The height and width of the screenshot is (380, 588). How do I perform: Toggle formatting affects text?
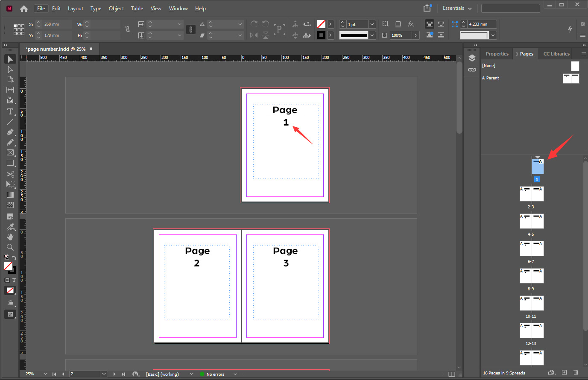pyautogui.click(x=14, y=280)
